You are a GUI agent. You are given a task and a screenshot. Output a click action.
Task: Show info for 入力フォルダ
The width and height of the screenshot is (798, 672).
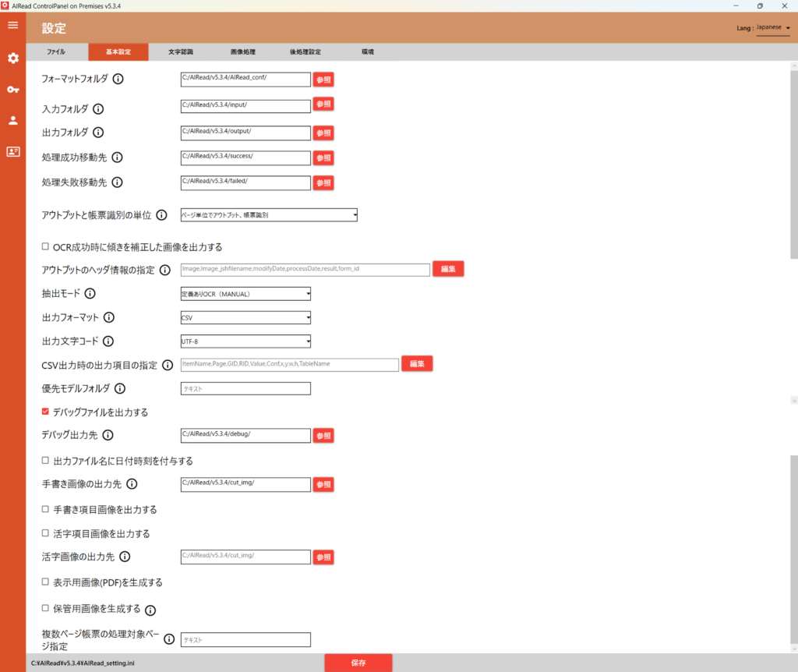click(x=98, y=109)
